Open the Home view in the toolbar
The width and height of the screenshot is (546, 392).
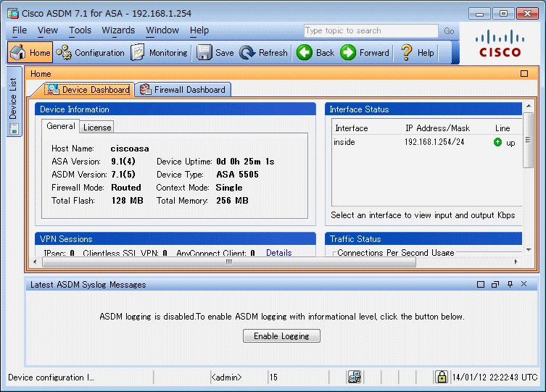30,52
